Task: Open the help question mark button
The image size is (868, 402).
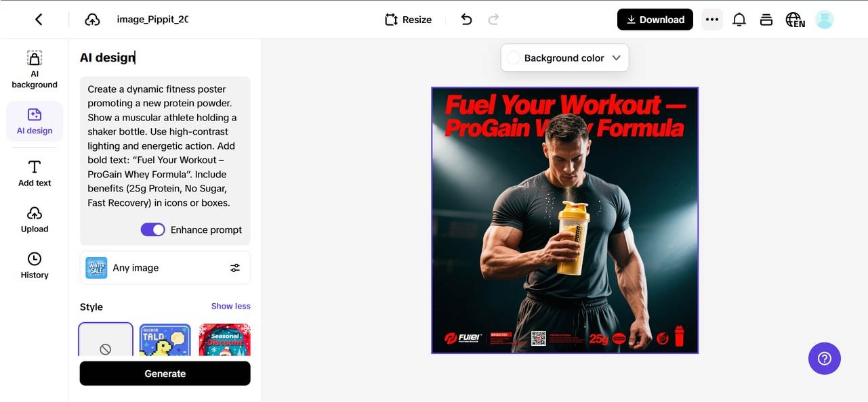Action: point(824,358)
